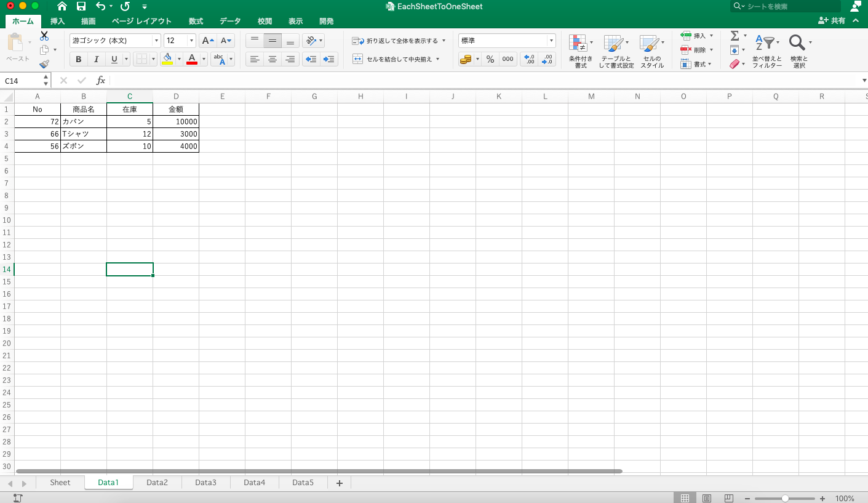Image resolution: width=868 pixels, height=503 pixels.
Task: Apply cell borders button
Action: click(x=141, y=59)
